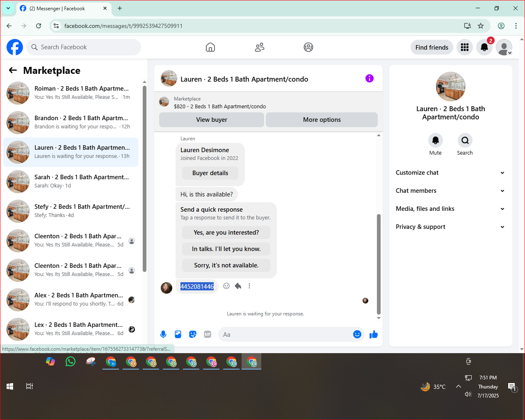Open Stefy 2 Beds 1 Bath conversation
Viewport: 525px width, 420px height.
71,211
